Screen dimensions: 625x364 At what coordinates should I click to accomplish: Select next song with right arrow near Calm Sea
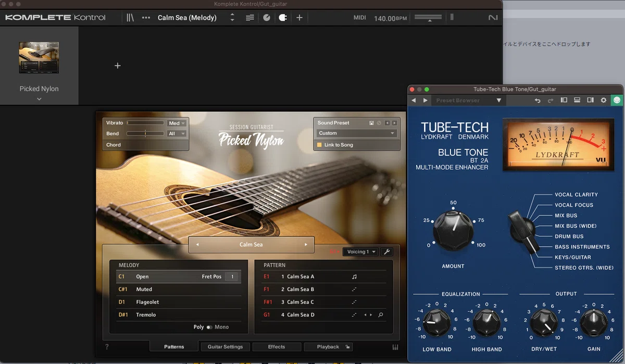[x=306, y=244]
